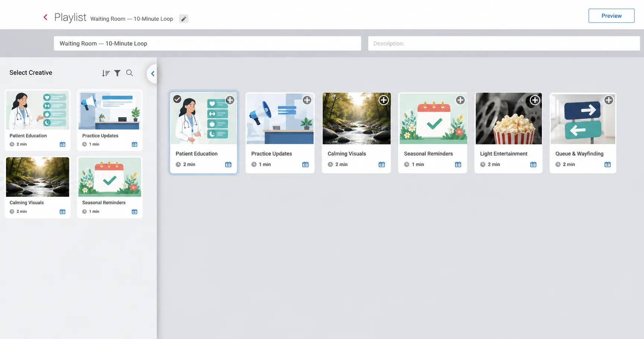Open schedule icon on sidebar Patient Education creative
Image resolution: width=644 pixels, height=339 pixels.
click(63, 144)
